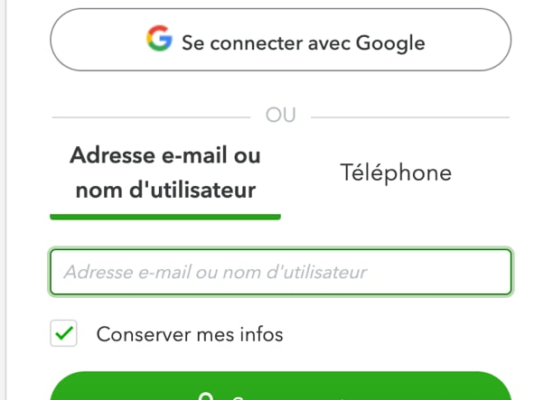Click the green checkmark icon
This screenshot has height=400, width=553.
click(64, 333)
